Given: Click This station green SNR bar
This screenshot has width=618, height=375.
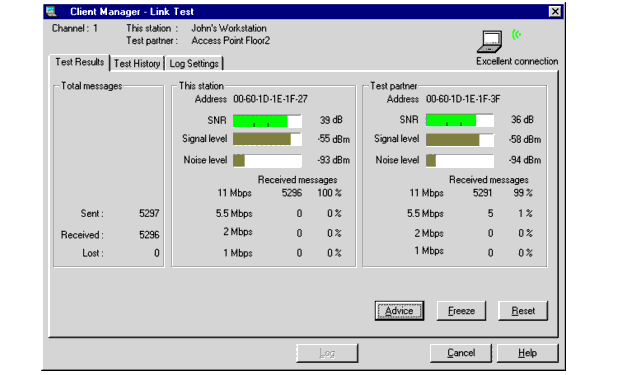Looking at the screenshot, I should (x=267, y=121).
